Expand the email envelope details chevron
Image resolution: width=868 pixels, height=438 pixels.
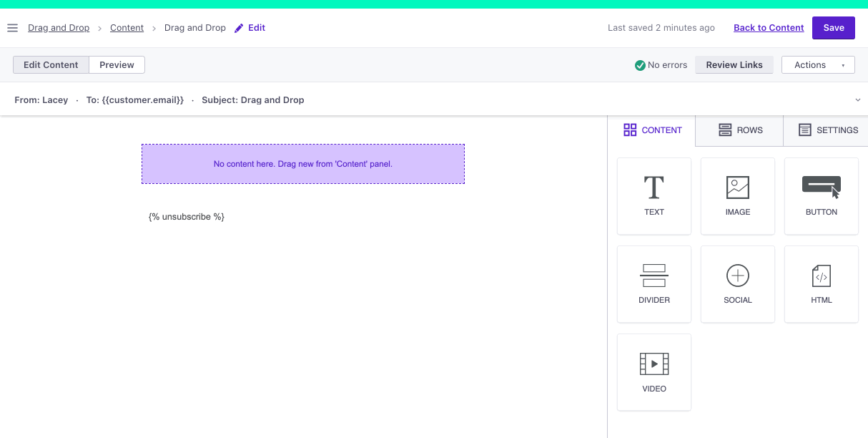(x=857, y=100)
